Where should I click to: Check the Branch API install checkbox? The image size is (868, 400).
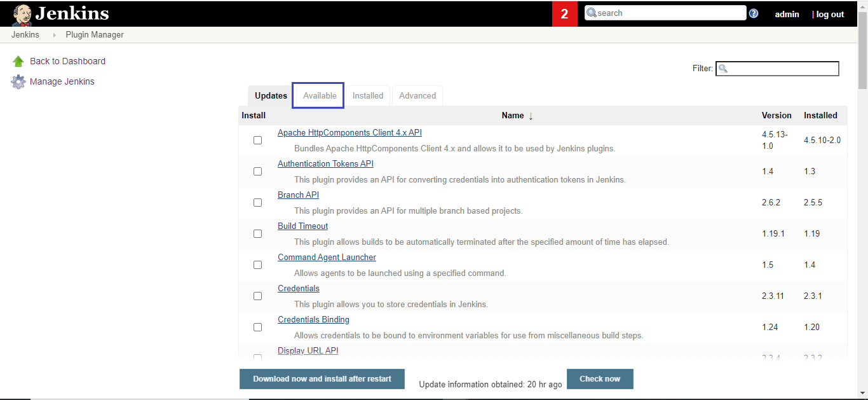pyautogui.click(x=257, y=202)
